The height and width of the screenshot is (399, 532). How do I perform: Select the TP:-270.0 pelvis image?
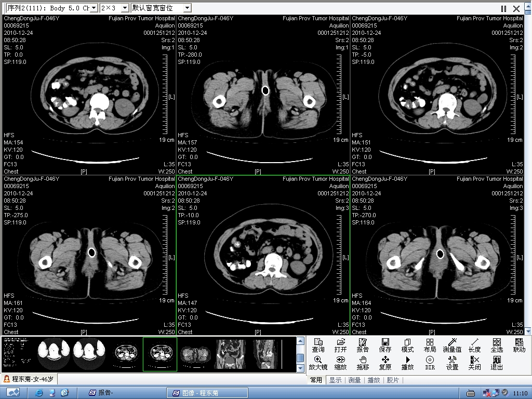pos(437,255)
